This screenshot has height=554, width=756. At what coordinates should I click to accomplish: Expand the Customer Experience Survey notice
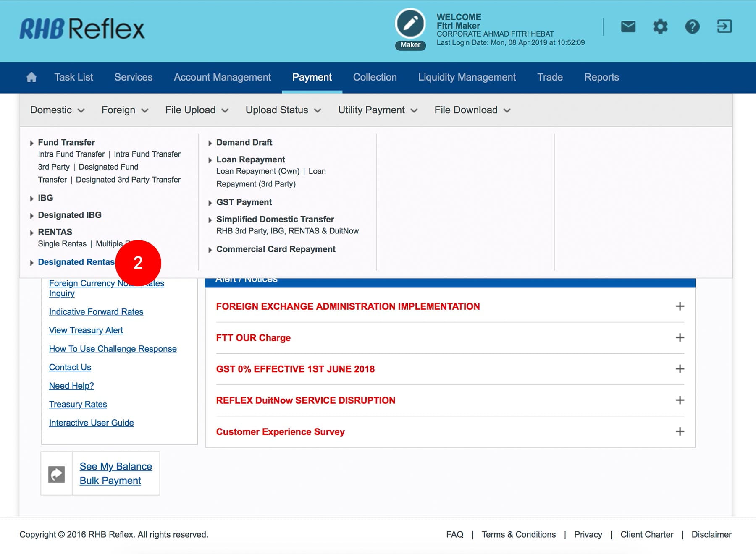pos(680,431)
